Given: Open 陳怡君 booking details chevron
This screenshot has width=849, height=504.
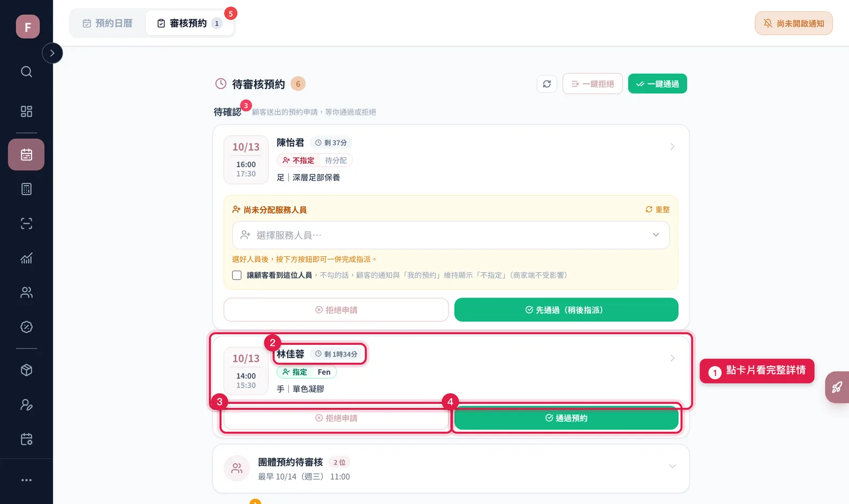Looking at the screenshot, I should (672, 146).
